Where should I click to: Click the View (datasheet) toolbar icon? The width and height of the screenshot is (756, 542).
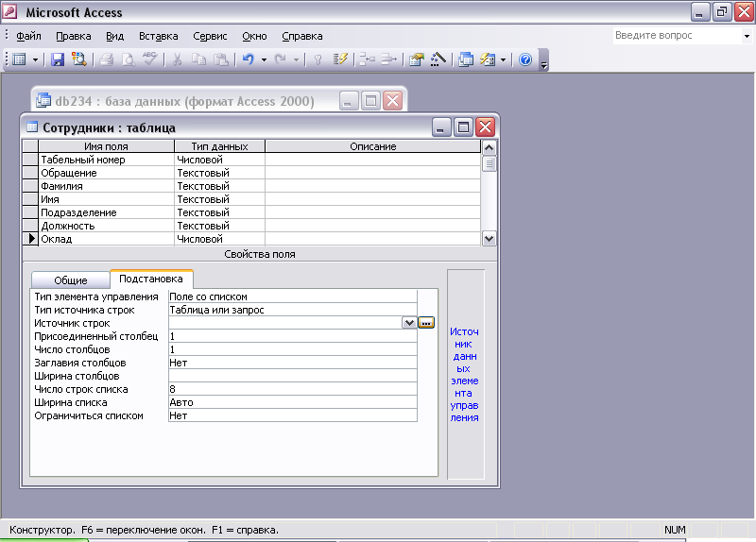coord(19,59)
